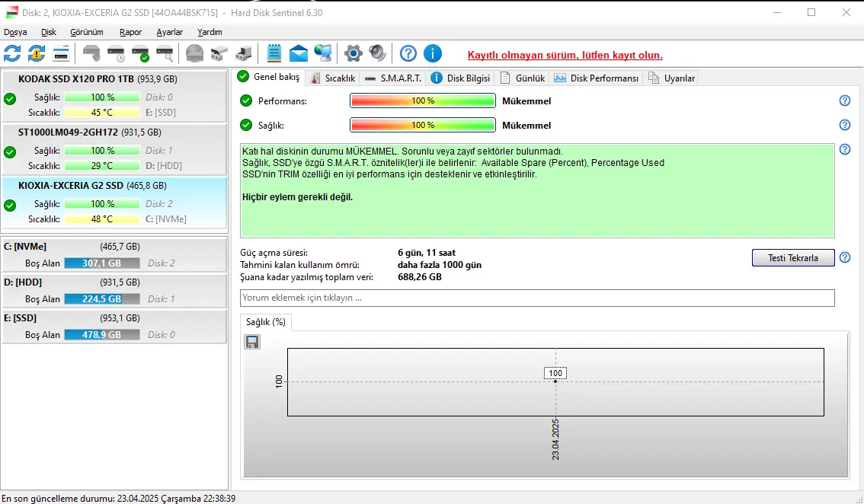The width and height of the screenshot is (864, 504).
Task: Select the Genel bakış tab
Action: point(269,77)
